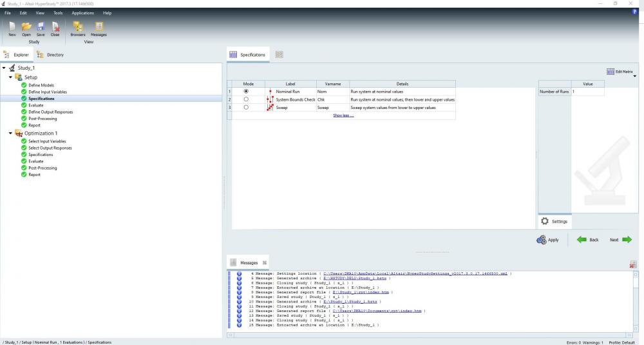Open the View menu
This screenshot has width=644, height=345.
[x=40, y=13]
